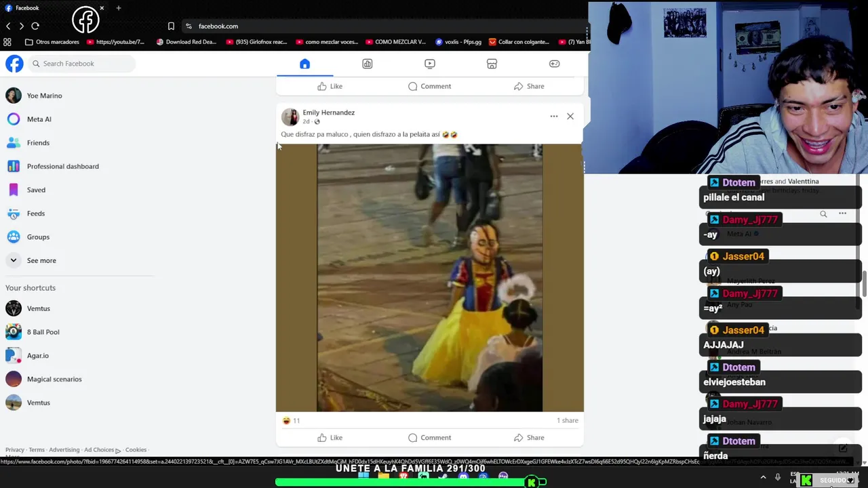Click the bookmark icon beside address bar
This screenshot has height=488, width=868.
171,26
